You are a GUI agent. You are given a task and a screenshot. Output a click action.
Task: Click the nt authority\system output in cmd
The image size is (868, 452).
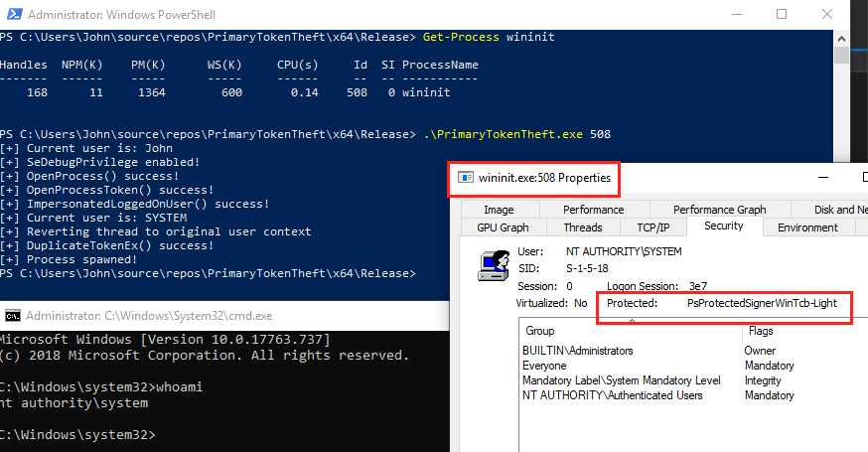(x=74, y=402)
